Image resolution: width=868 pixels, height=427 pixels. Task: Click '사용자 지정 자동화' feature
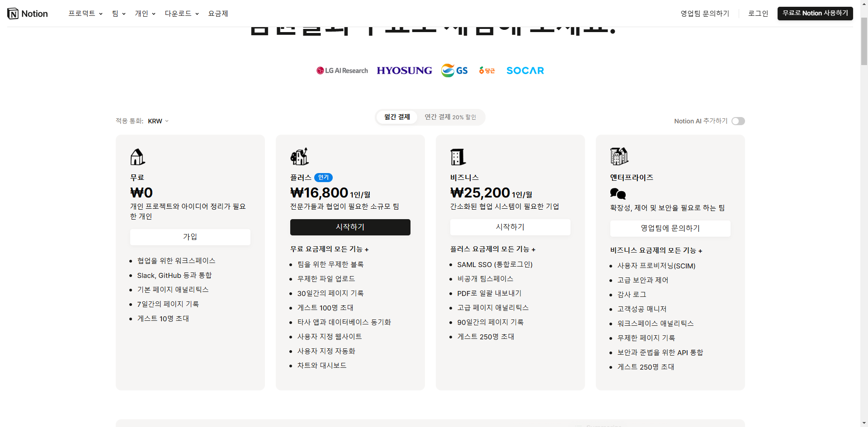[326, 351]
